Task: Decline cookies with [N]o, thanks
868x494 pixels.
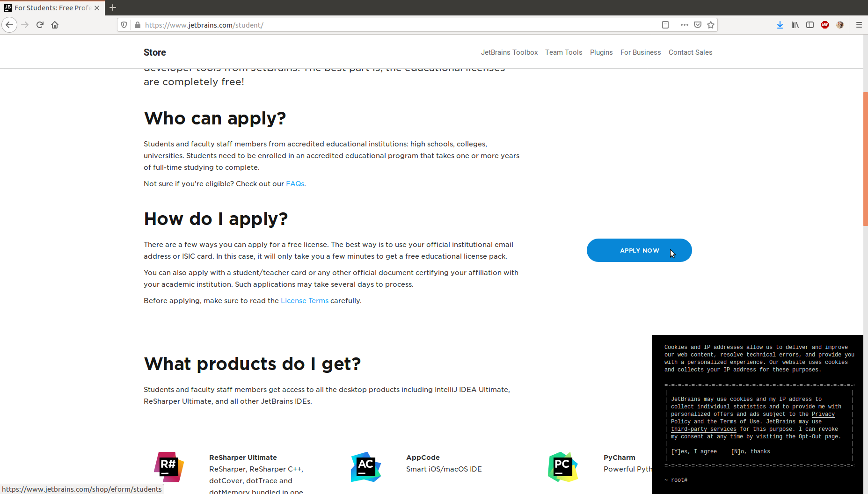Action: [x=750, y=452]
